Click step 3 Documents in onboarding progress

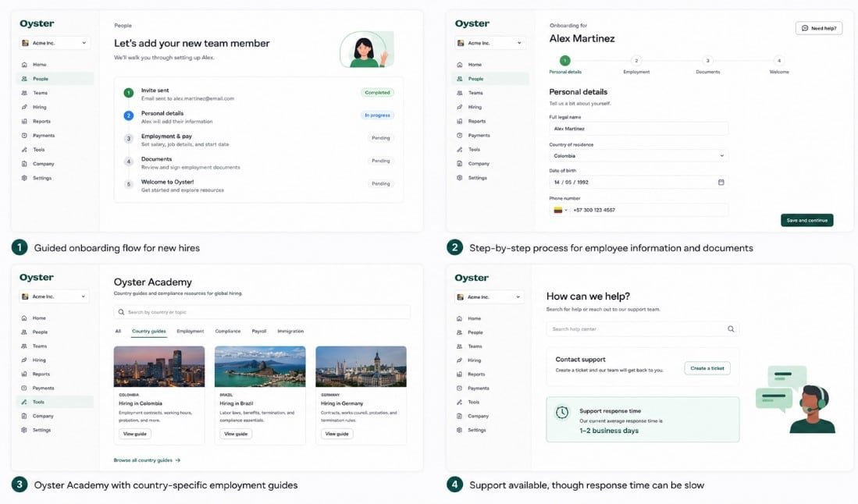(x=707, y=65)
